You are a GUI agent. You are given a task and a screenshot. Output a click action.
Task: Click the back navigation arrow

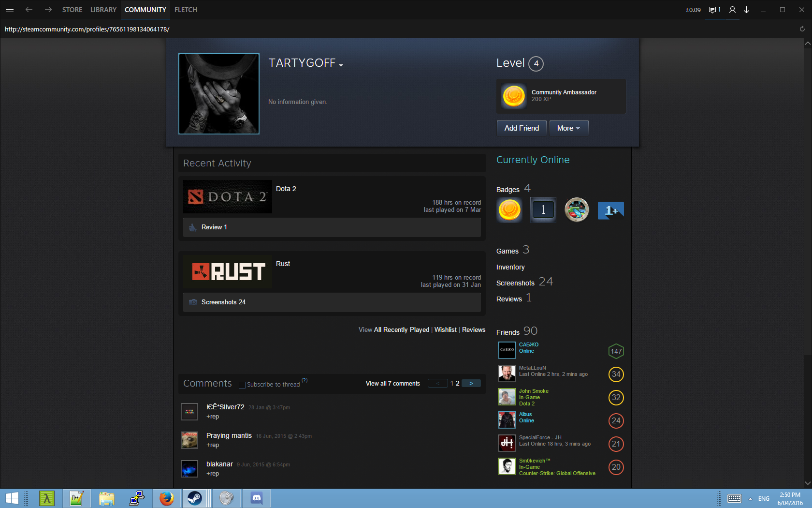click(x=29, y=10)
